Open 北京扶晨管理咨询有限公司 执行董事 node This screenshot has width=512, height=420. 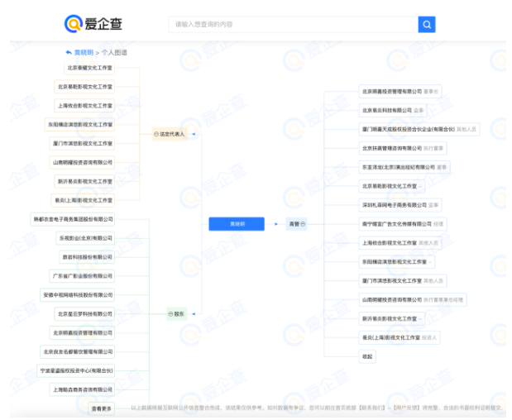[403, 148]
